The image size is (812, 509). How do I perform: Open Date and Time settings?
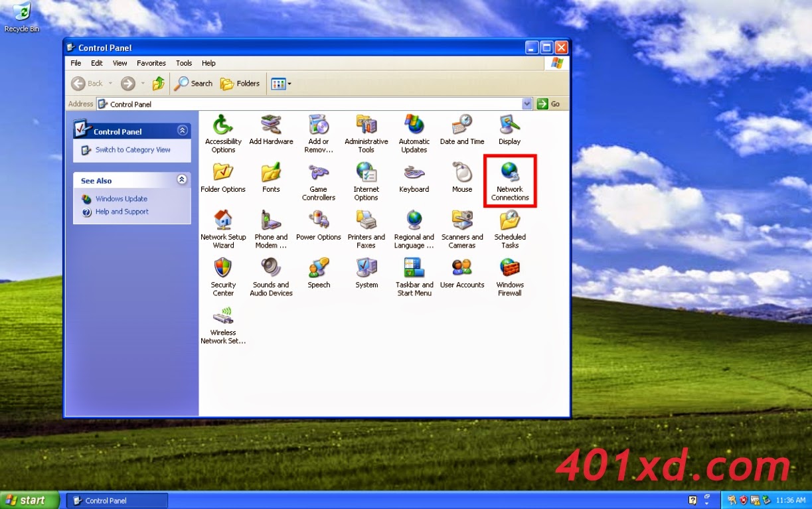tap(462, 129)
